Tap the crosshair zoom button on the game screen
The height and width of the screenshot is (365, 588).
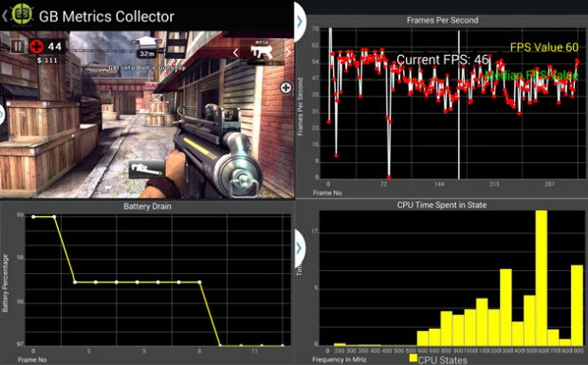(286, 88)
